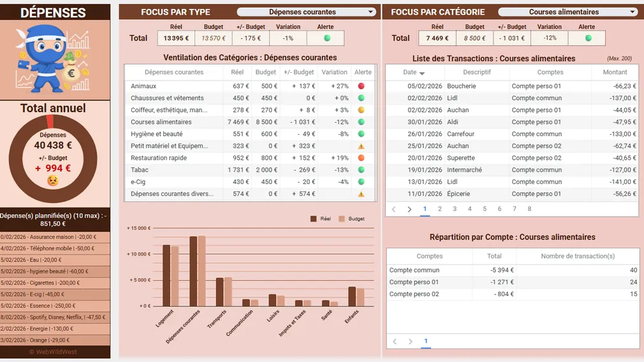The image size is (644, 362).
Task: Open the Focus par catégorie dropdown
Action: click(567, 12)
